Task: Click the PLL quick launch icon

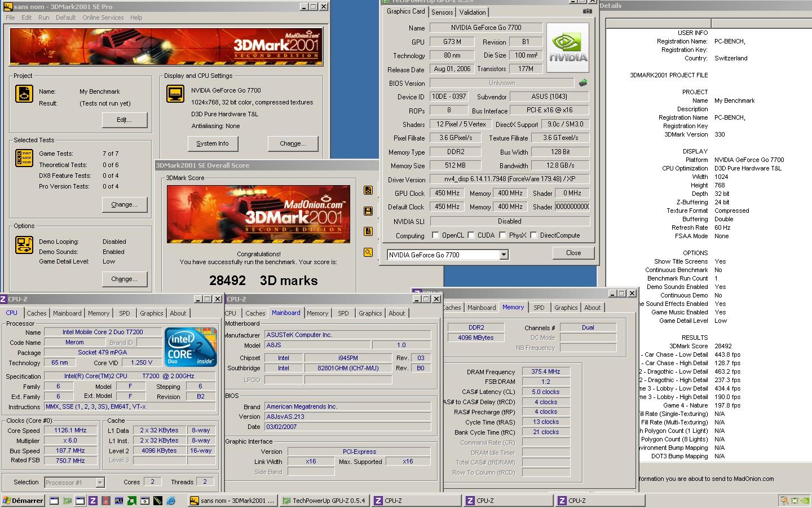Action: [x=119, y=501]
